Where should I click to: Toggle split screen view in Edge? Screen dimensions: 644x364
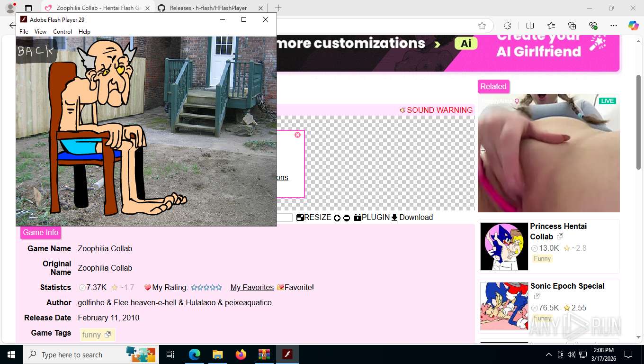tap(530, 26)
